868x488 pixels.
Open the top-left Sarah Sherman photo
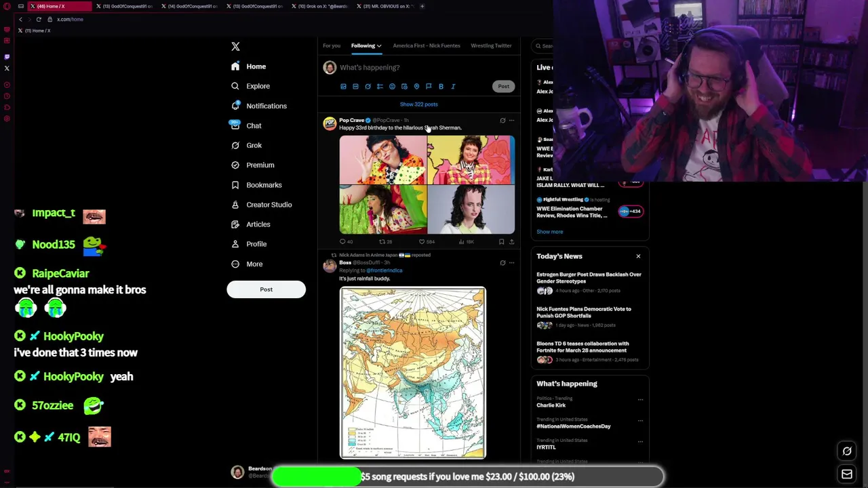click(x=383, y=160)
